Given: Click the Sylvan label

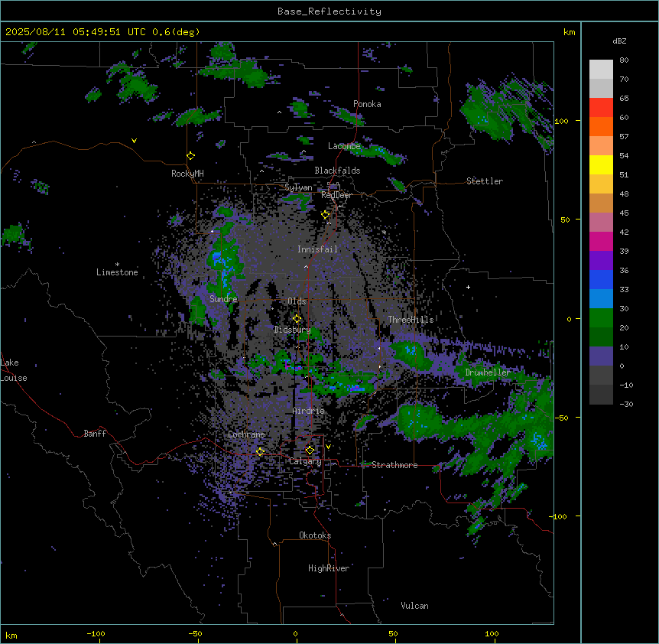Looking at the screenshot, I should click(x=298, y=187).
